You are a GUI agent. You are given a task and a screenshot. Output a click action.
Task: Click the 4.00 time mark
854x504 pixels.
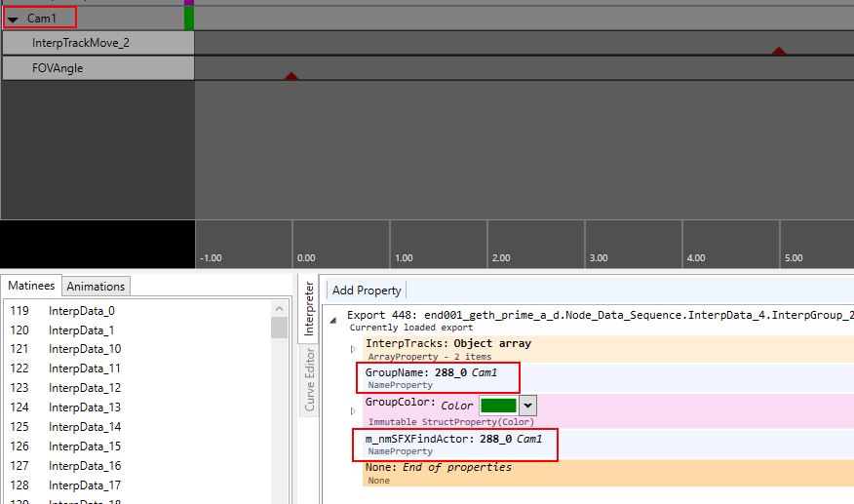(x=695, y=257)
